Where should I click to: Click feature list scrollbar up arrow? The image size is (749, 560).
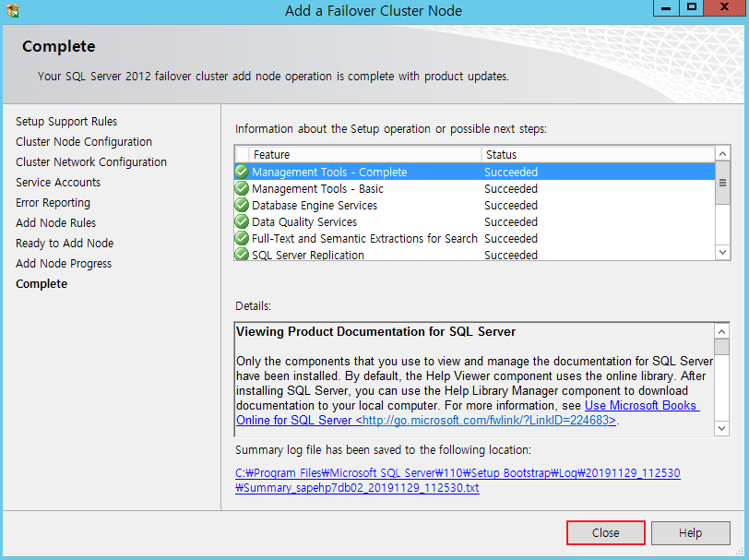point(723,153)
